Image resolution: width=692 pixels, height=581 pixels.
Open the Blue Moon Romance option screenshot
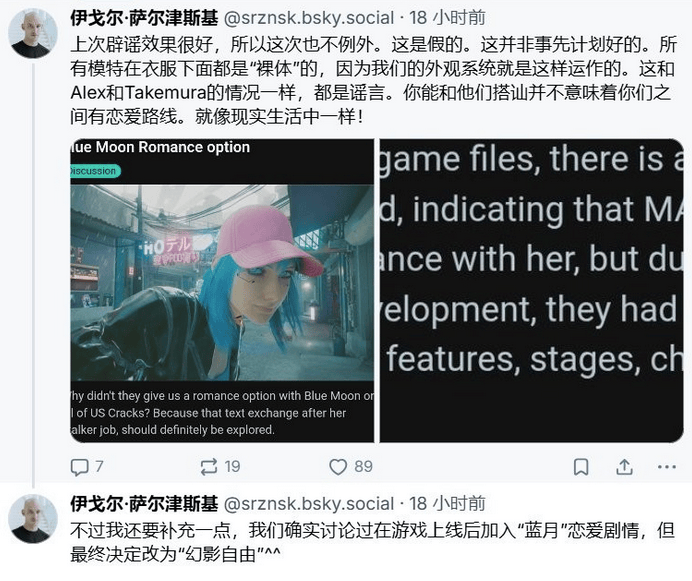tap(222, 290)
